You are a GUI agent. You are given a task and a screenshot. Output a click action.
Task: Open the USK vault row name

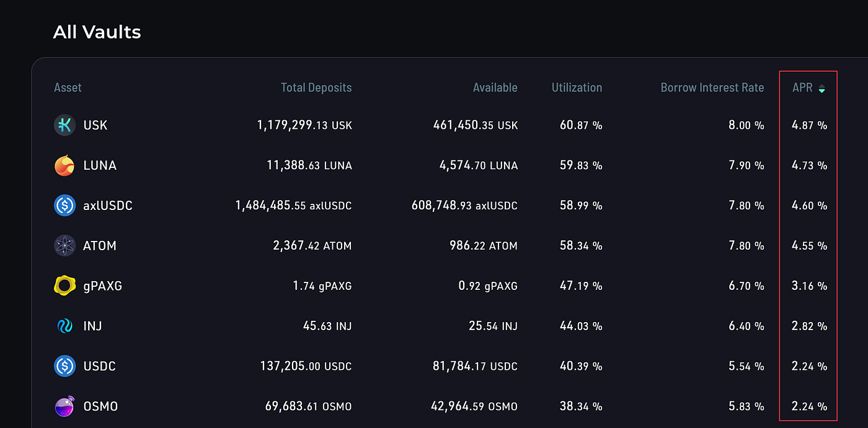[x=95, y=125]
